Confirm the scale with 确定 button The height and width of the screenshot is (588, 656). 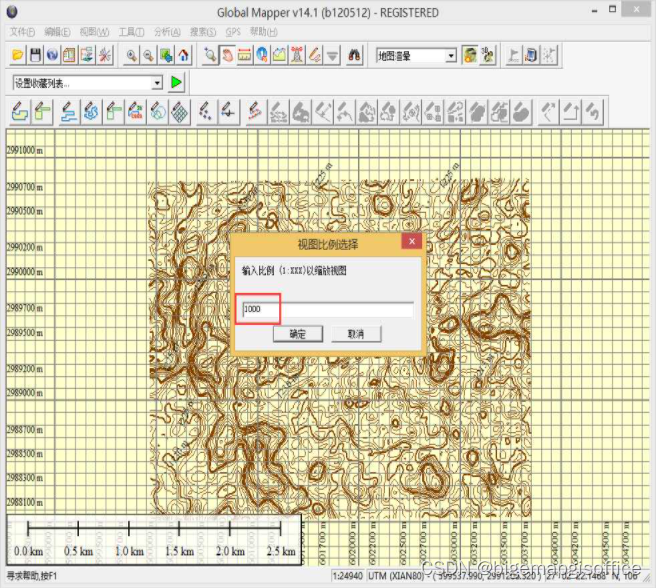(x=298, y=334)
